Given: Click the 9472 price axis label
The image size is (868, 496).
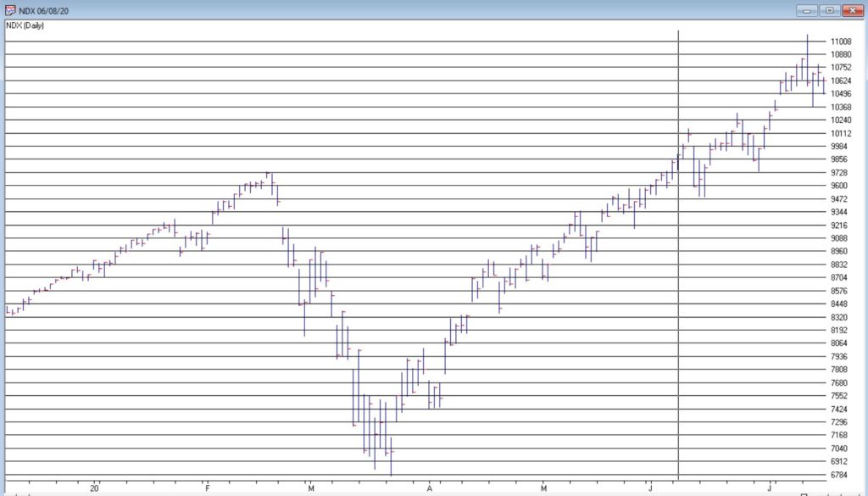Looking at the screenshot, I should point(841,199).
